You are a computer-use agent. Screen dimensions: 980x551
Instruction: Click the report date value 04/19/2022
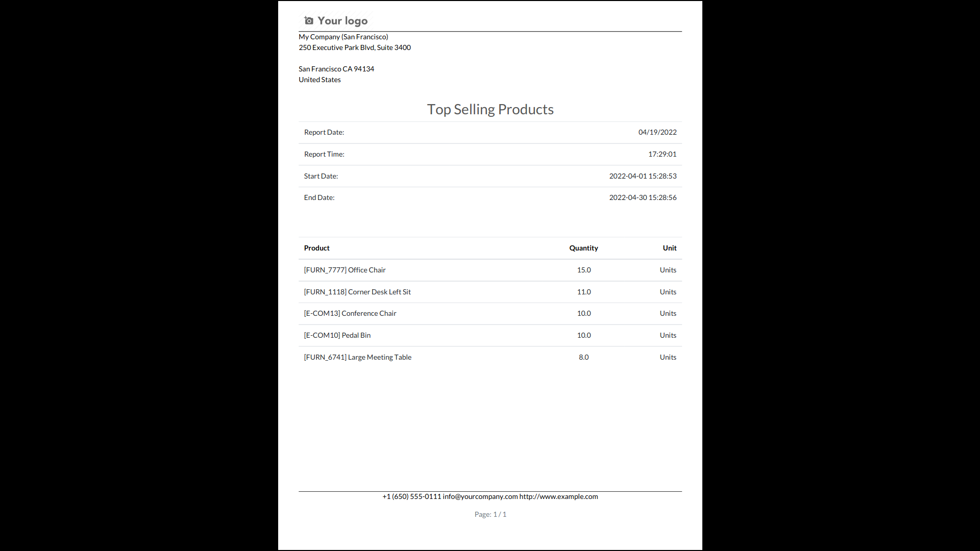tap(657, 132)
